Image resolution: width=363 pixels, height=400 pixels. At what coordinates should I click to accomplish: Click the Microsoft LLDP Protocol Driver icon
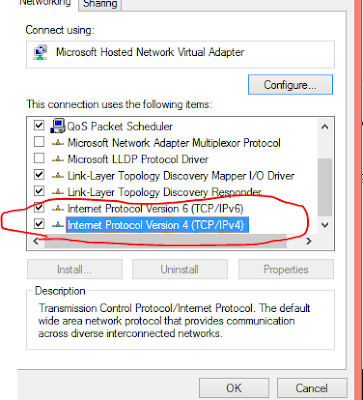[58, 159]
